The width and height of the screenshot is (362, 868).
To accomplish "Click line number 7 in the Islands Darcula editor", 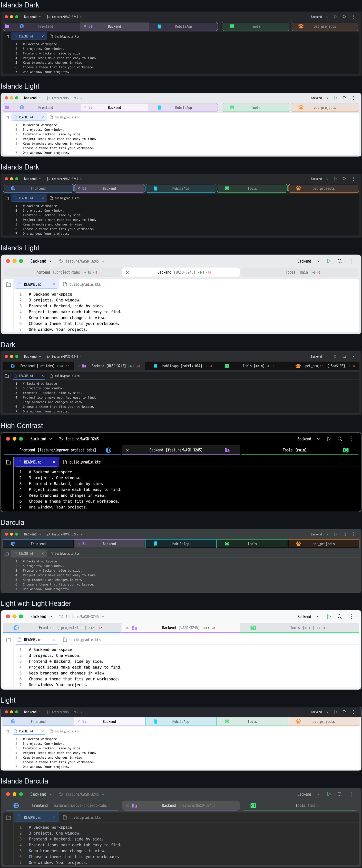I will [20, 863].
